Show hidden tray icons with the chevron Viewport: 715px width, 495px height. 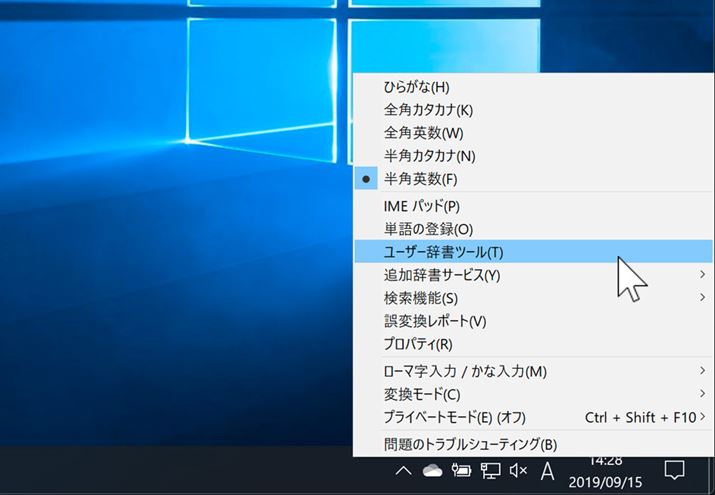tap(404, 471)
